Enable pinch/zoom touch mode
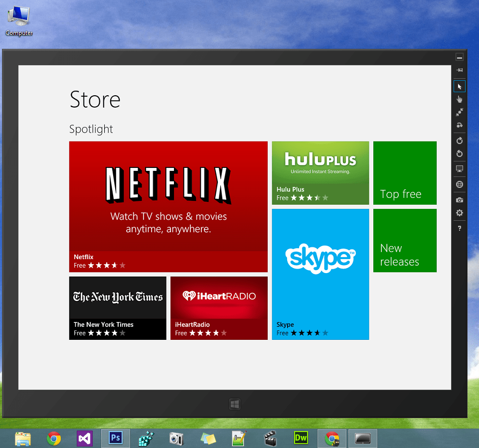479x448 pixels. coord(460,112)
